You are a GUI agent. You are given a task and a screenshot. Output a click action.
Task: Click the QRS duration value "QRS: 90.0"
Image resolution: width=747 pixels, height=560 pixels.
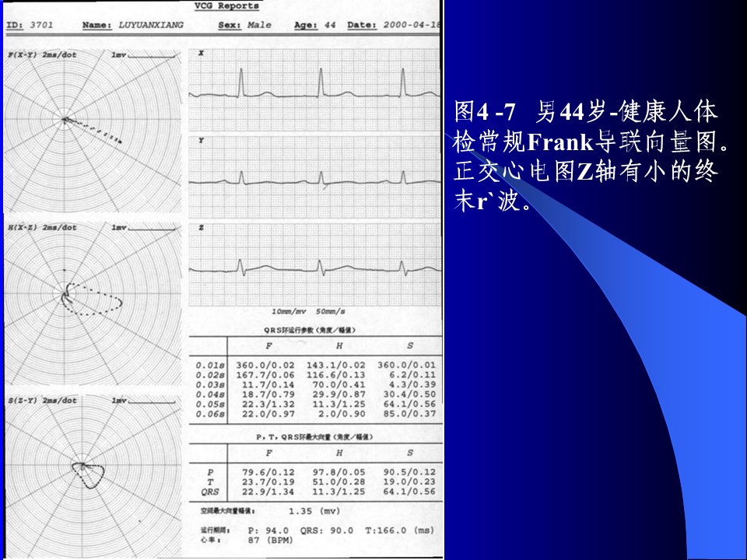pos(327,530)
